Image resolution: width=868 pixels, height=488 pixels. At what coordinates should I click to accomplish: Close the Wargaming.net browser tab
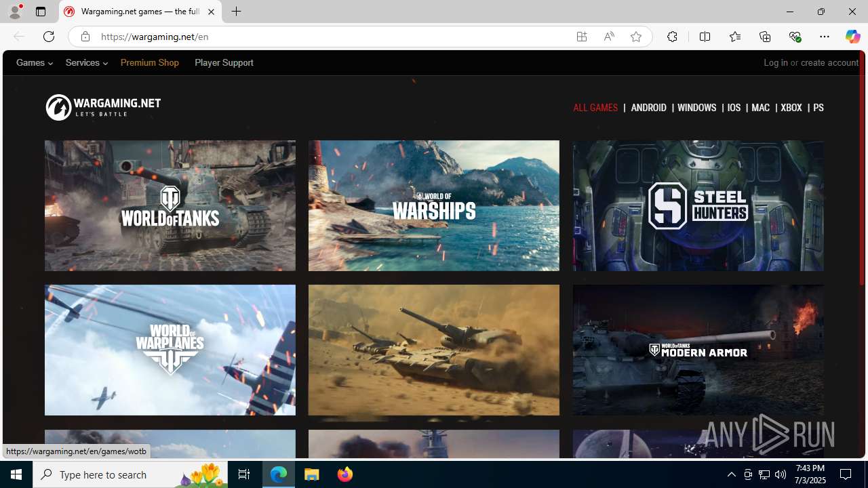(x=211, y=12)
